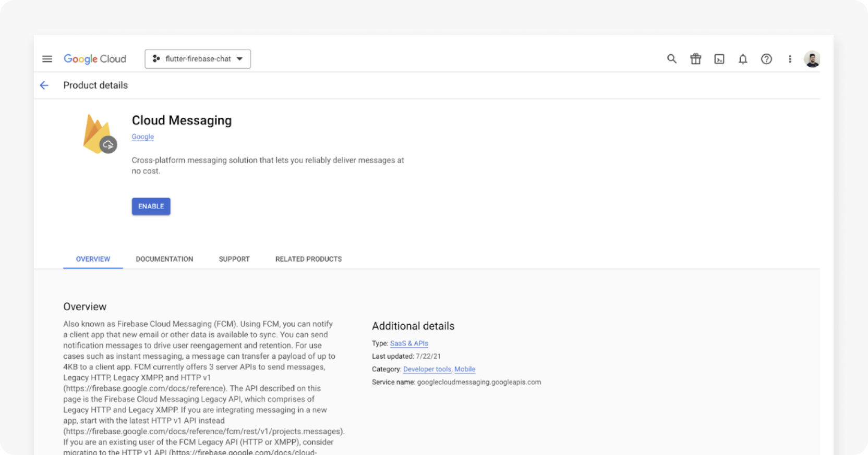Click the Cloud Messaging title text
This screenshot has width=868, height=455.
pos(182,120)
